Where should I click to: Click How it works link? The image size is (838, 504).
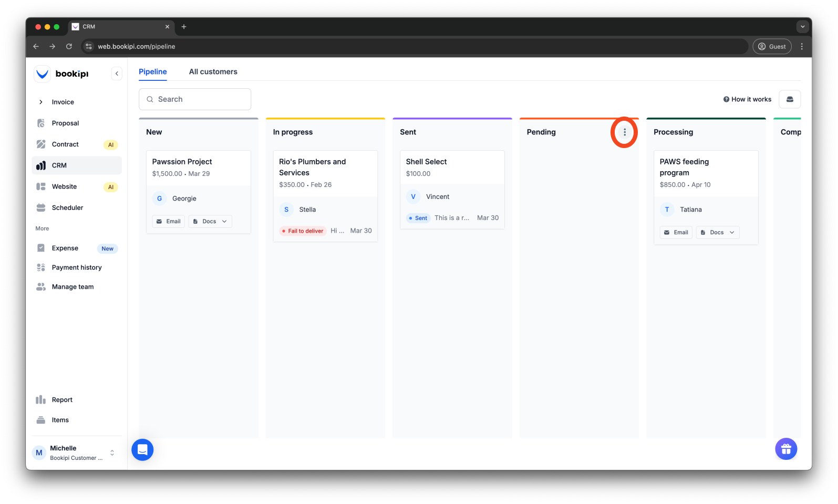pos(747,99)
